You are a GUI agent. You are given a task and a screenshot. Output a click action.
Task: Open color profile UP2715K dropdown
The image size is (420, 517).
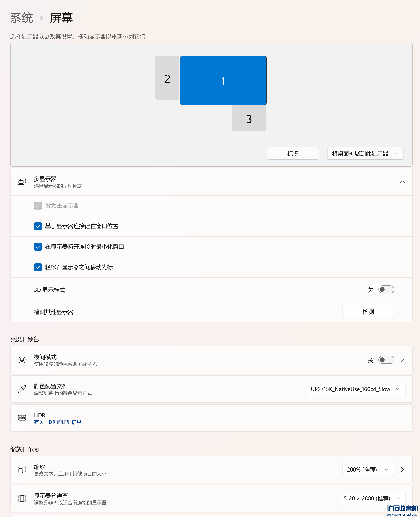pyautogui.click(x=355, y=389)
